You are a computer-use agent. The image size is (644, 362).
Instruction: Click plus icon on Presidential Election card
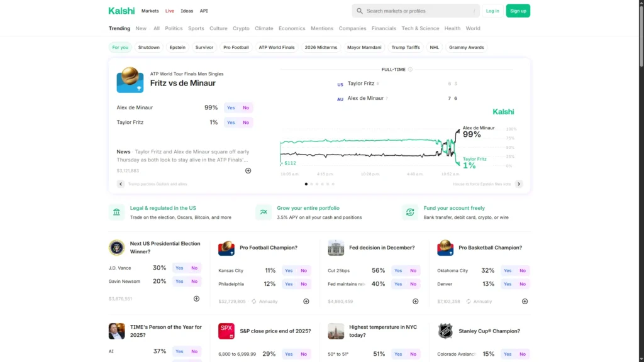click(196, 299)
